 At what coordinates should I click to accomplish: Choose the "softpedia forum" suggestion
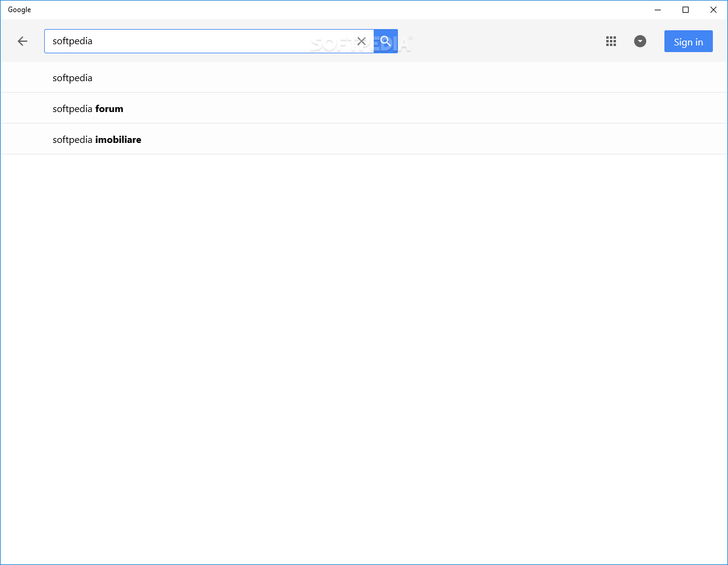coord(364,108)
